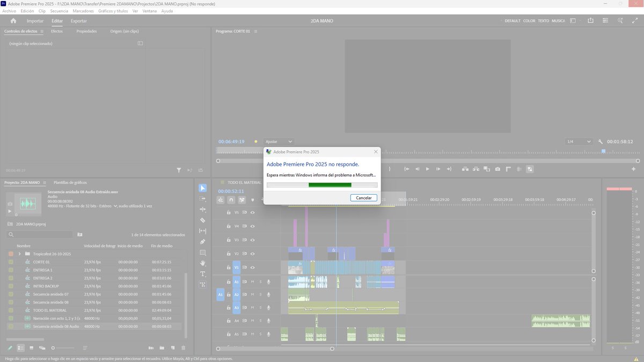Image resolution: width=644 pixels, height=362 pixels.
Task: Click the New Bin folder icon
Action: coord(162,348)
